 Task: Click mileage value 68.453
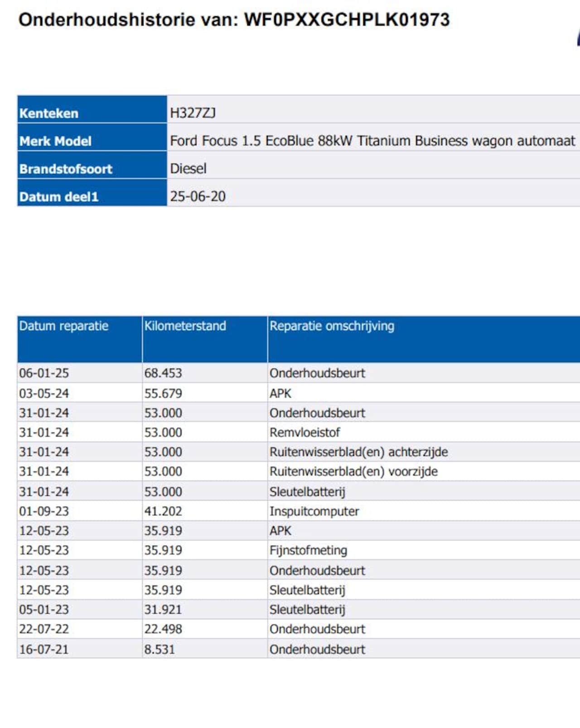[x=163, y=373]
